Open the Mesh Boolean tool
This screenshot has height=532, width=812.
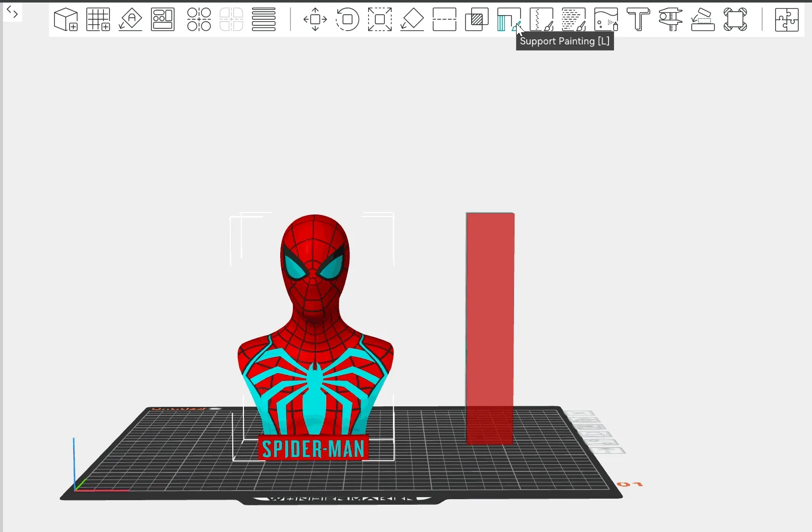(477, 20)
